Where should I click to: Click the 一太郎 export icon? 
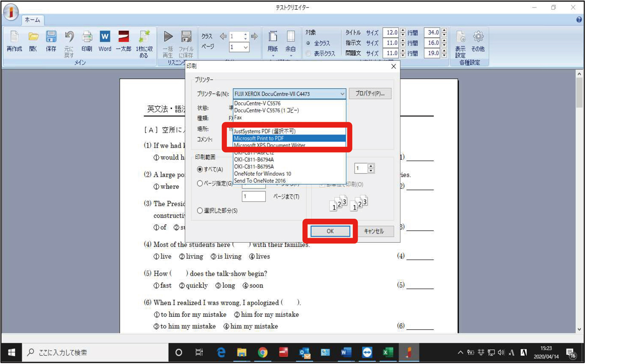(x=123, y=38)
